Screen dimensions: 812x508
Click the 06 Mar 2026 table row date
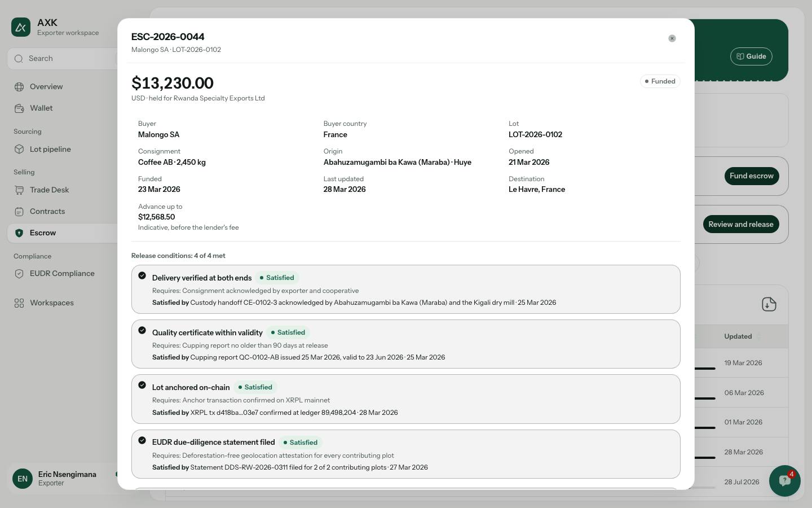coord(744,393)
